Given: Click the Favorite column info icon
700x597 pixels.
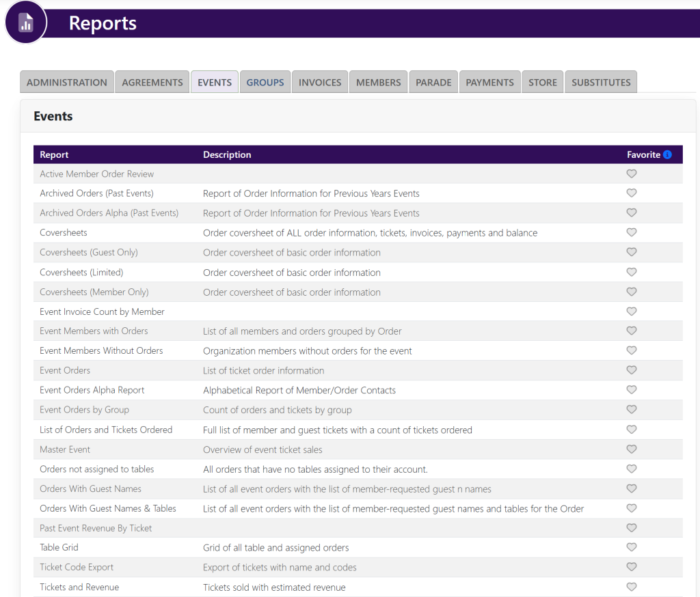Looking at the screenshot, I should click(x=667, y=155).
